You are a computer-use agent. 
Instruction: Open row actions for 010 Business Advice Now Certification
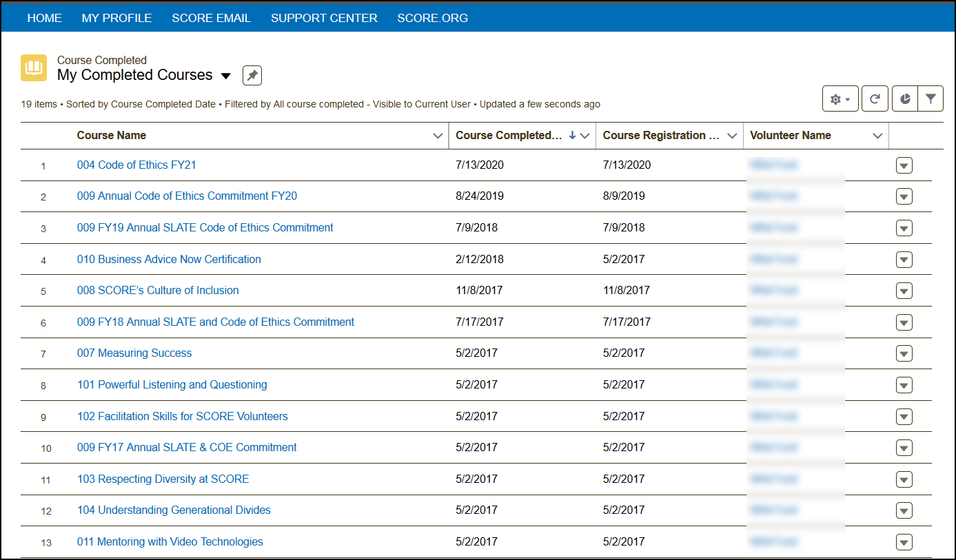[x=904, y=260]
